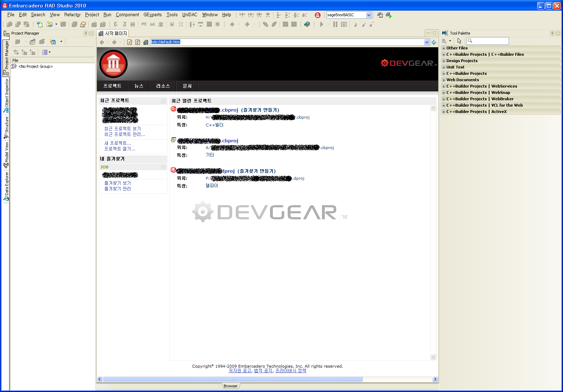
Task: Open the Refactor menu
Action: pyautogui.click(x=72, y=15)
